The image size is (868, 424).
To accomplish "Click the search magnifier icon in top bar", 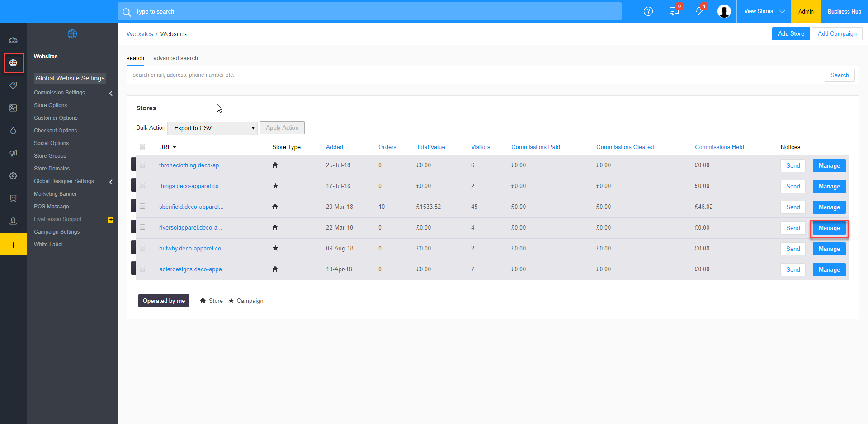I will tap(127, 12).
